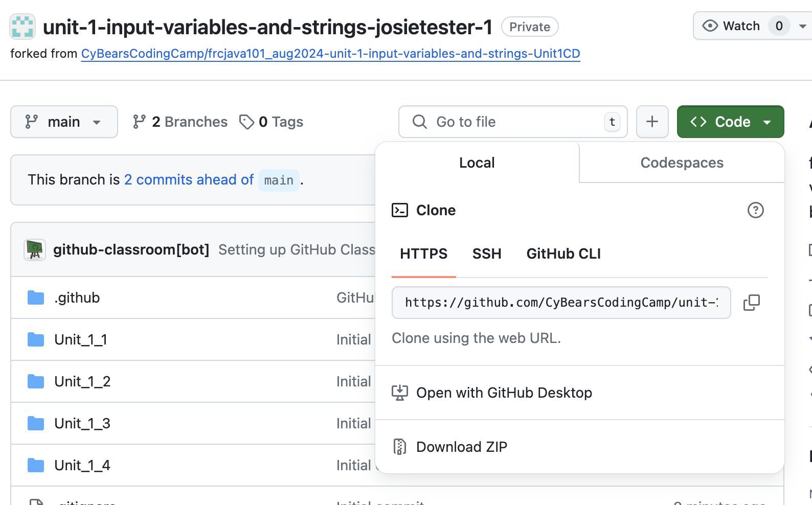Open the forked-from CyBearsCodingCamp repository link

tap(330, 54)
